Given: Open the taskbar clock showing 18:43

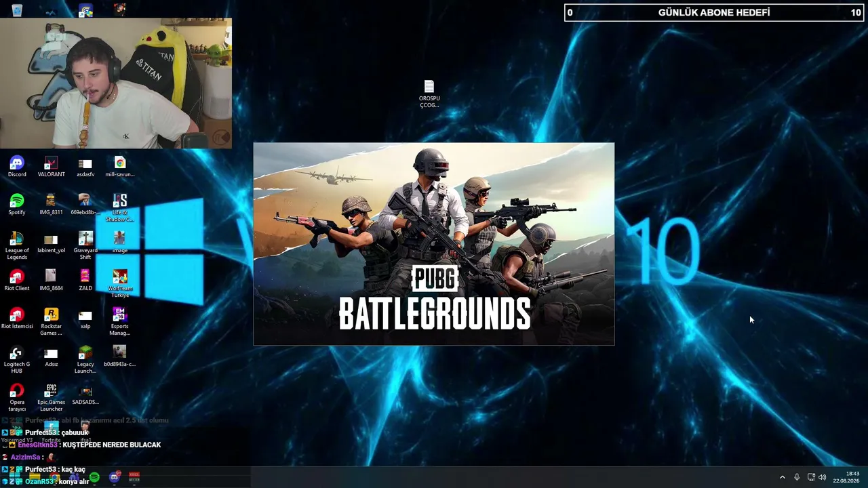Looking at the screenshot, I should (846, 477).
